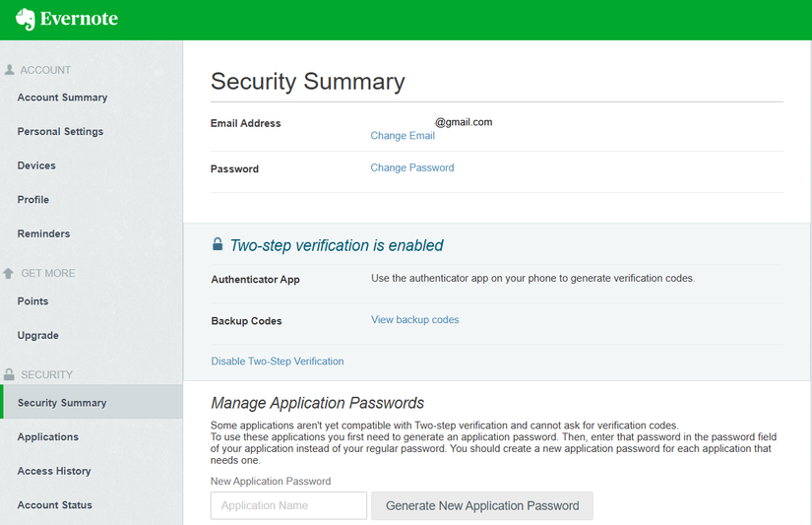Click Disable Two-Step Verification link

[x=277, y=361]
